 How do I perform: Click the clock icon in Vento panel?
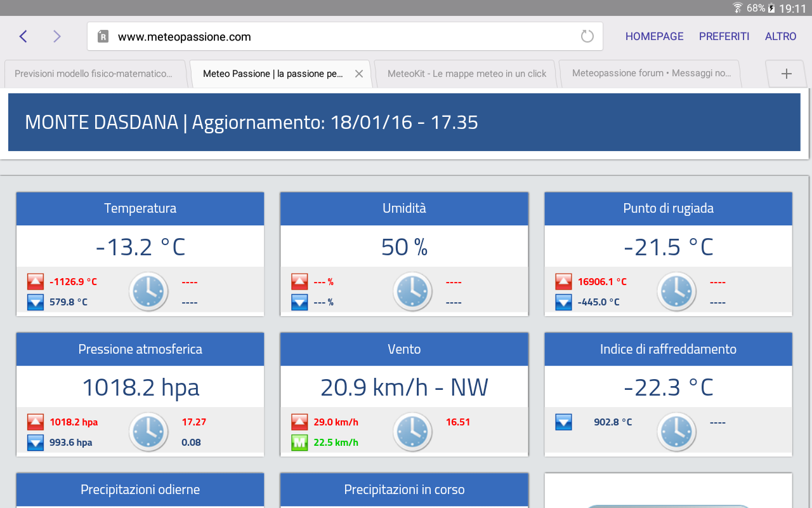pos(412,432)
